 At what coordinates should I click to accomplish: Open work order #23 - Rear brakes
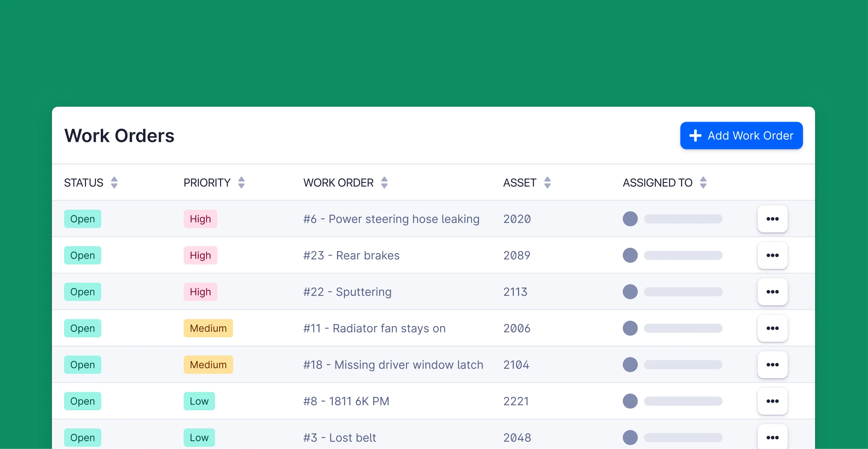(351, 255)
